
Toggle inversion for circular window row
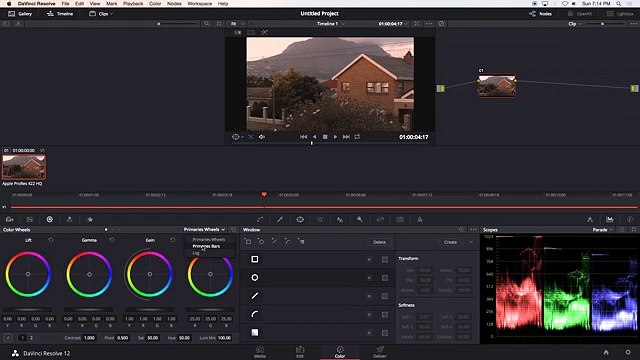tap(369, 278)
